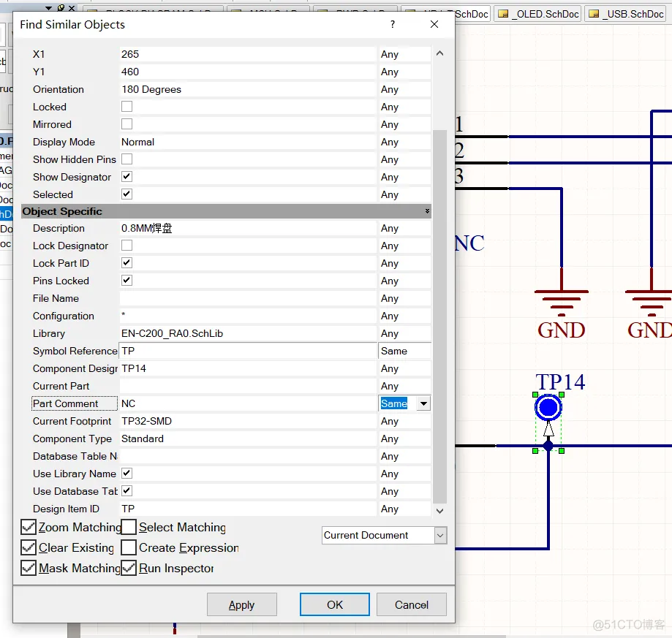This screenshot has width=672, height=638.
Task: Select the TP14 test point symbol in schematic
Action: pos(548,408)
